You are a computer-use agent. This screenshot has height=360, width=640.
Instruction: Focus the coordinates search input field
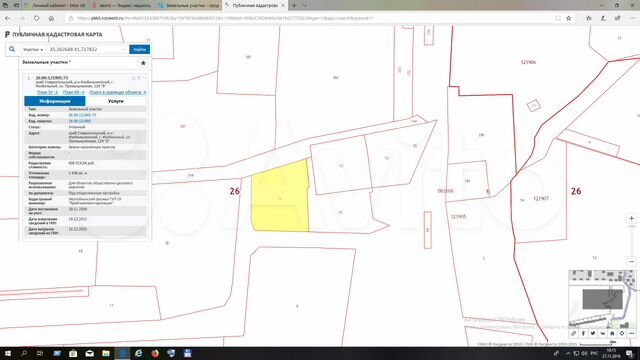coord(87,49)
